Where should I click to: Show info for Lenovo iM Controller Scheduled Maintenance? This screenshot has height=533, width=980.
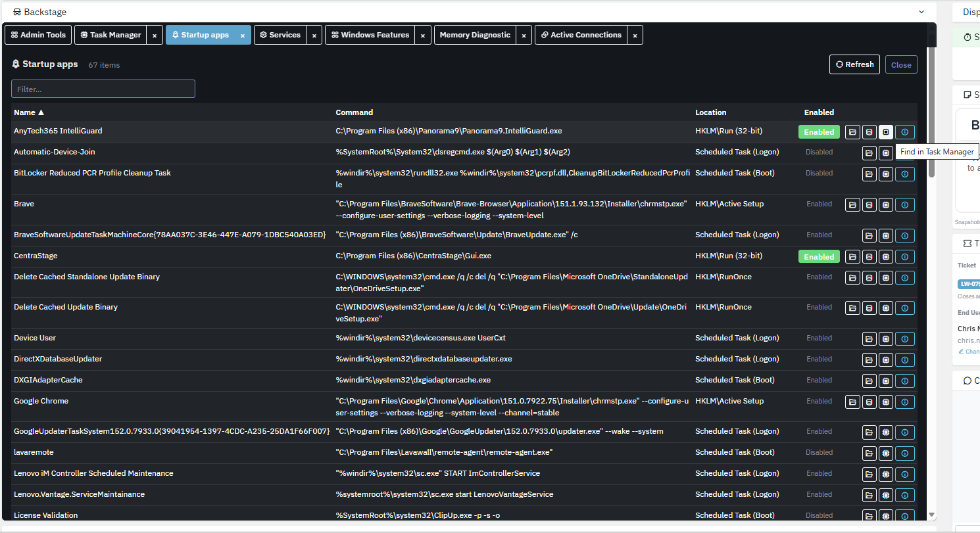click(905, 474)
